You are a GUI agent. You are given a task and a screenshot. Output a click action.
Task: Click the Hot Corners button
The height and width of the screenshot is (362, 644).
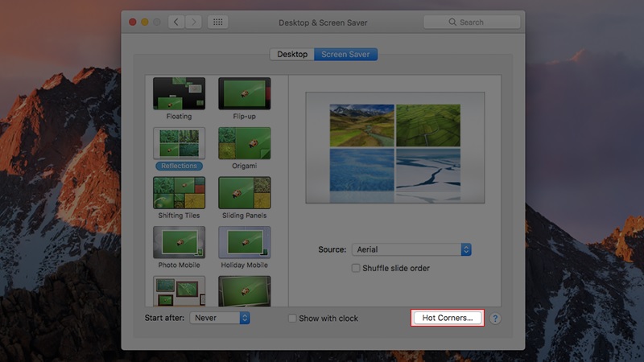(x=448, y=319)
